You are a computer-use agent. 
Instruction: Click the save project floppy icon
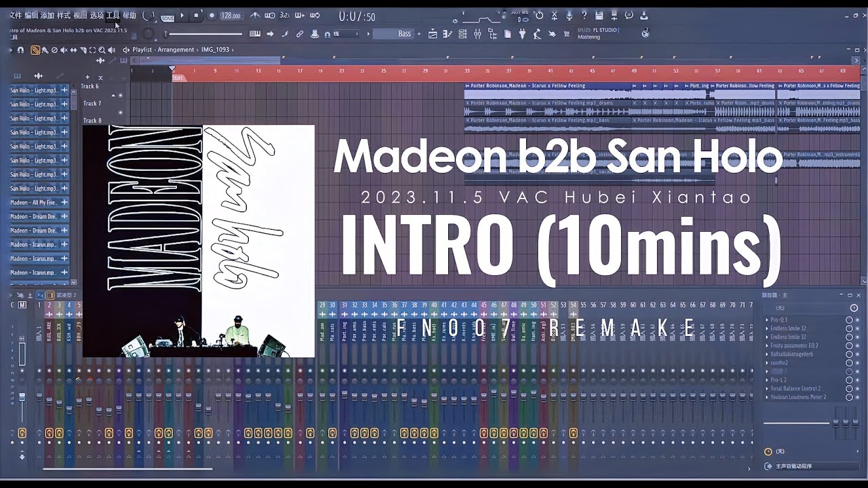tap(599, 16)
